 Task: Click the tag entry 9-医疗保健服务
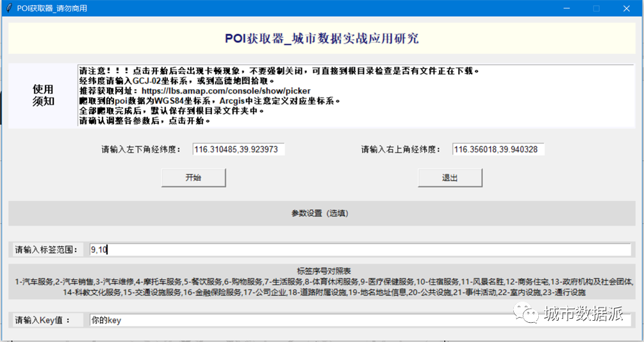(387, 282)
